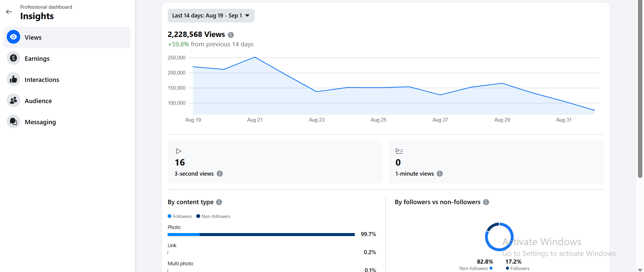Click the followers donut chart
Image resolution: width=644 pixels, height=272 pixels.
coord(499,237)
